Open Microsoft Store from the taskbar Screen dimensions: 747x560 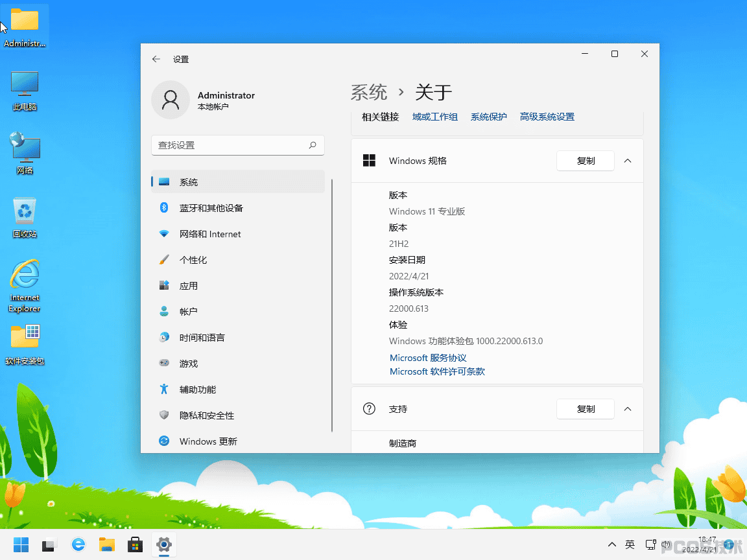tap(136, 544)
